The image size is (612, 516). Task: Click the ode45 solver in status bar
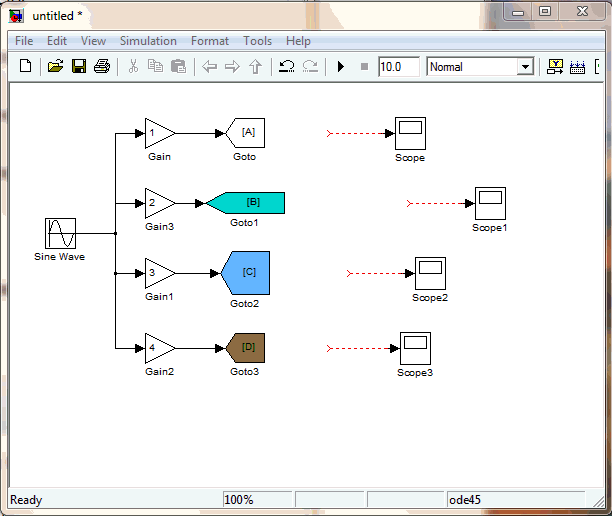pos(469,499)
